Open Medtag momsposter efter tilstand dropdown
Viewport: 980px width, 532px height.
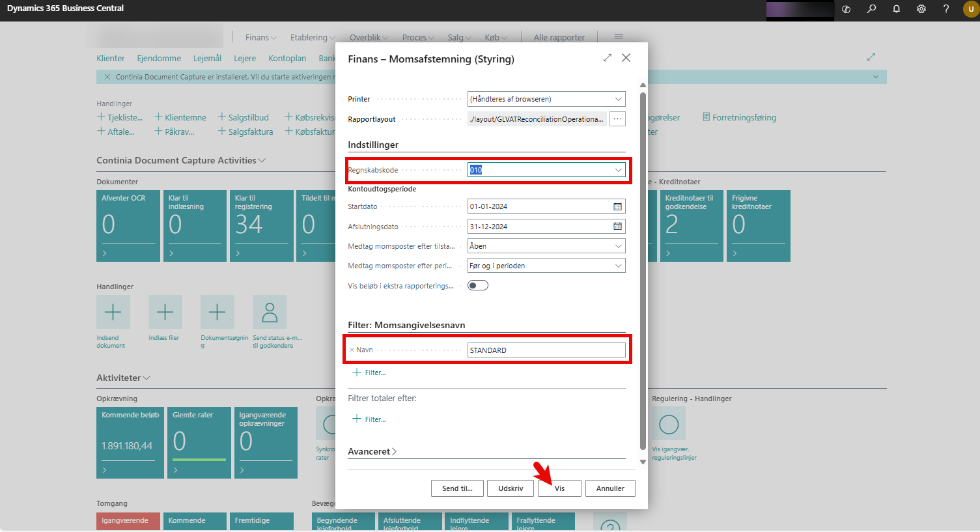click(x=618, y=246)
